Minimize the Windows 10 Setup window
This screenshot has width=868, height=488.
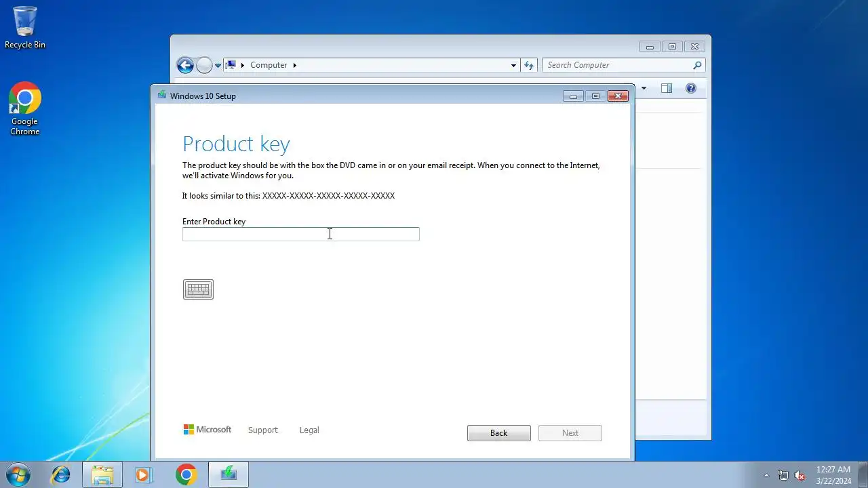[x=573, y=96]
